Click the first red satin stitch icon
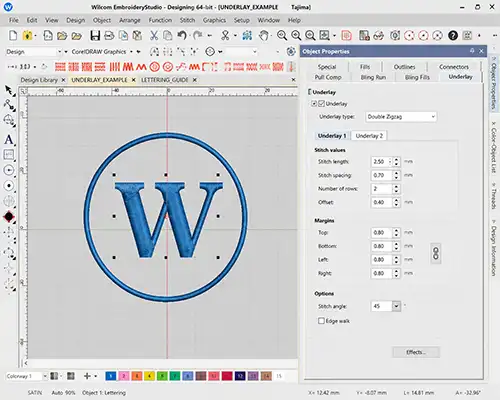The image size is (500, 400). [x=60, y=67]
